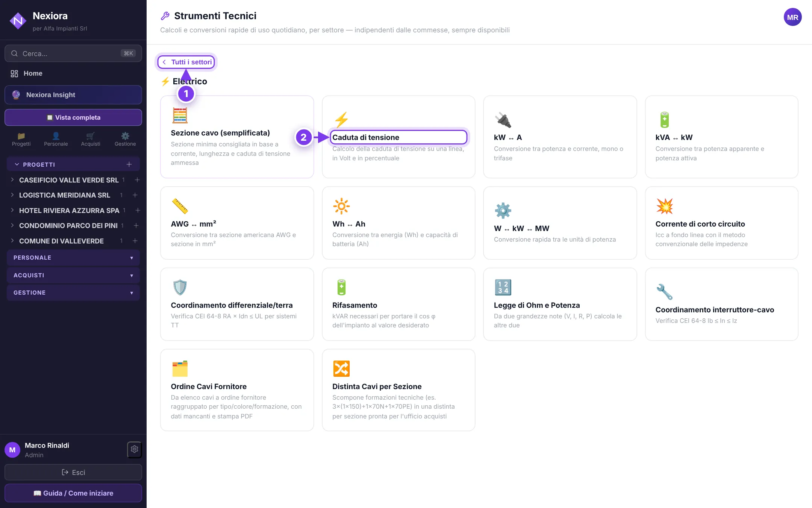
Task: Open the AWG ↔ mm² converter card
Action: coord(237,223)
